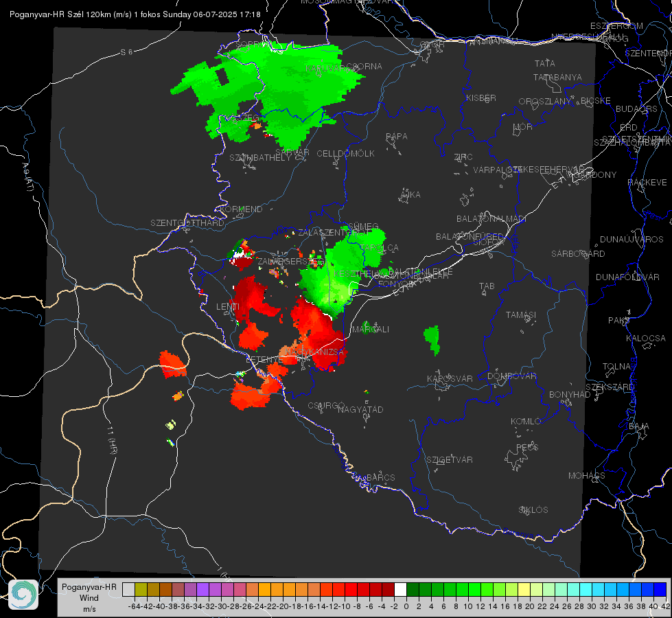Click the DUNAFOLDVAR label

(627, 277)
